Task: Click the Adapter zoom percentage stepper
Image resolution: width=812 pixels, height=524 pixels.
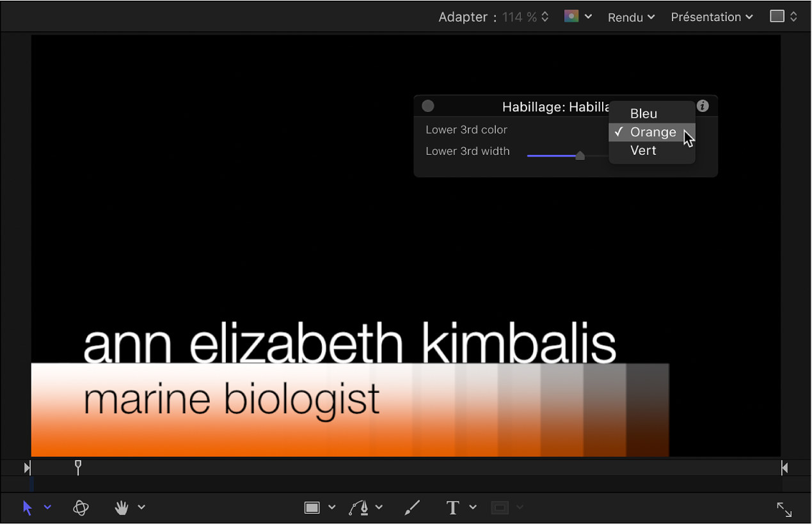Action: click(545, 17)
